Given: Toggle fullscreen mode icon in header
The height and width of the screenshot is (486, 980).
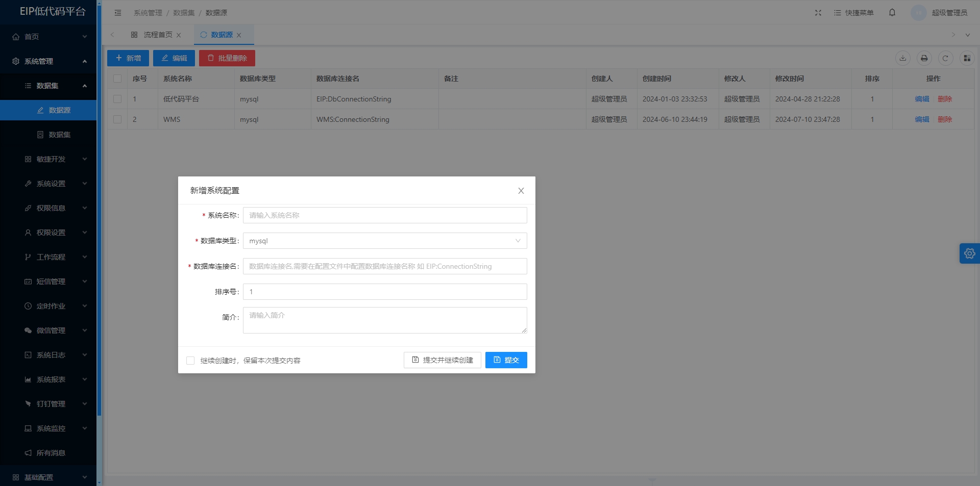Looking at the screenshot, I should [x=818, y=13].
